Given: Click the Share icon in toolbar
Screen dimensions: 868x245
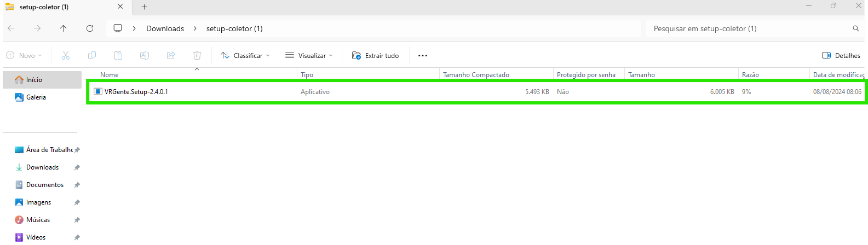Looking at the screenshot, I should click(x=171, y=55).
